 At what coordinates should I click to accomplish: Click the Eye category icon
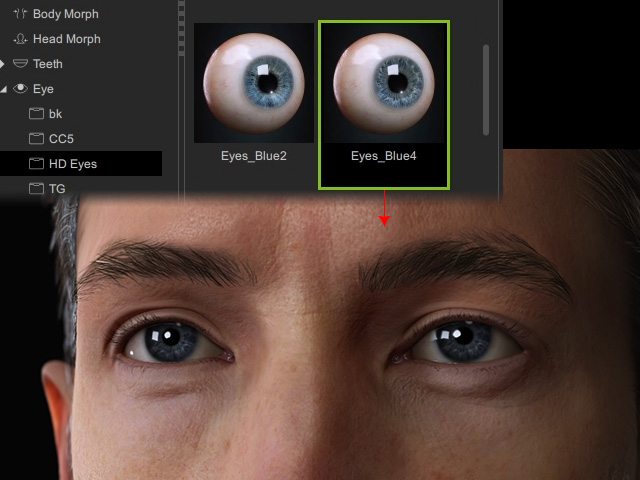tap(20, 89)
